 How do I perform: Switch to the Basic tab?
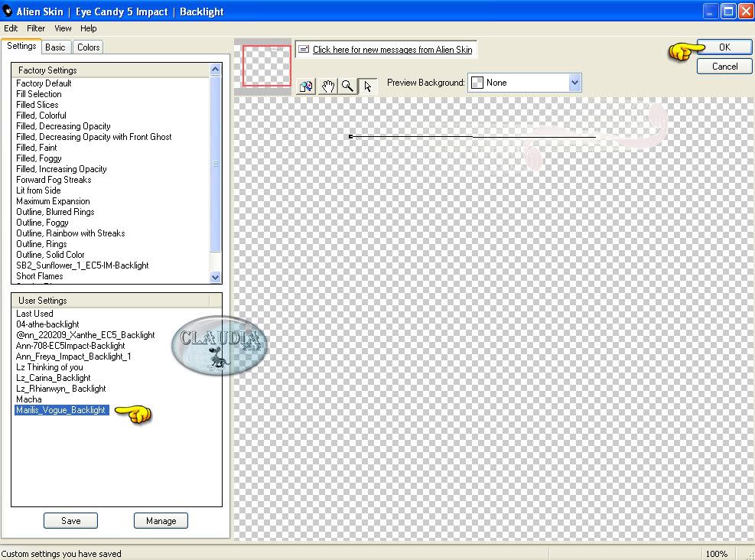pos(55,47)
